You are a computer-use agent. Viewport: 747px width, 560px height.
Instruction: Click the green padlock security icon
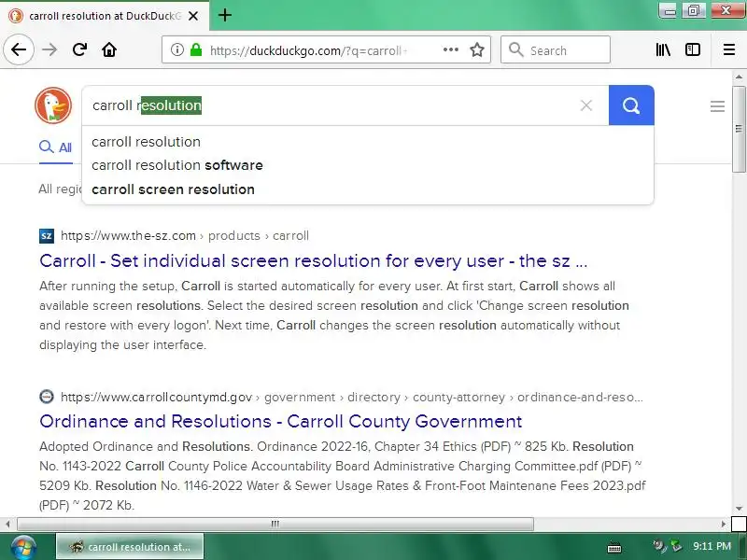(x=196, y=49)
